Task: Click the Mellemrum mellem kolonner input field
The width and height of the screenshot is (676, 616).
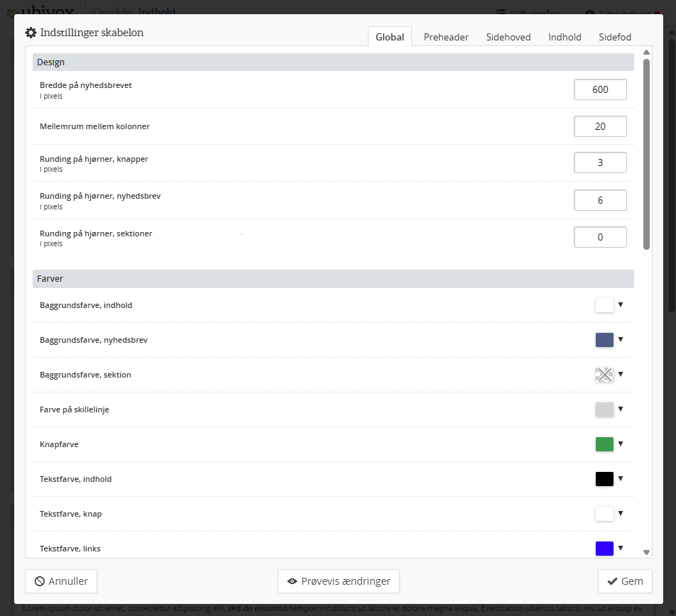Action: point(600,126)
